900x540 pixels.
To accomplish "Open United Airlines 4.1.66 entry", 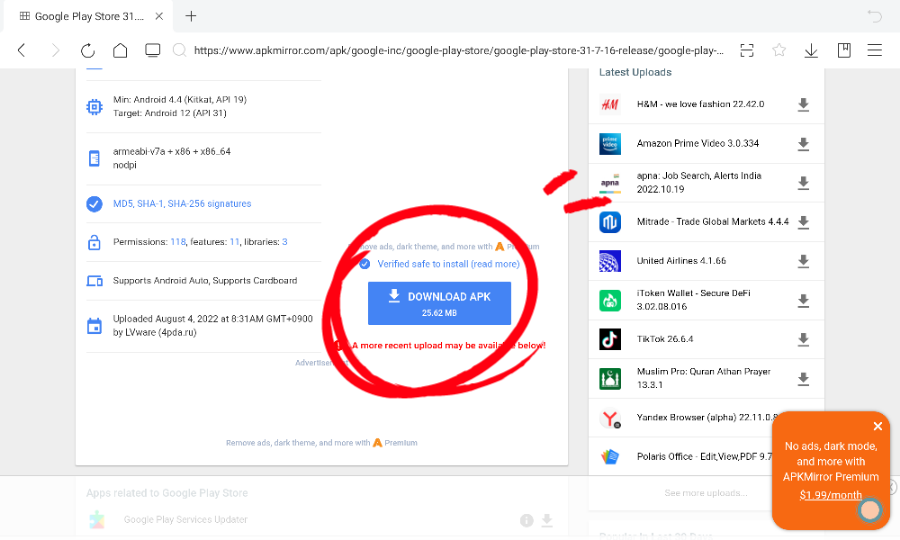I will pos(681,261).
